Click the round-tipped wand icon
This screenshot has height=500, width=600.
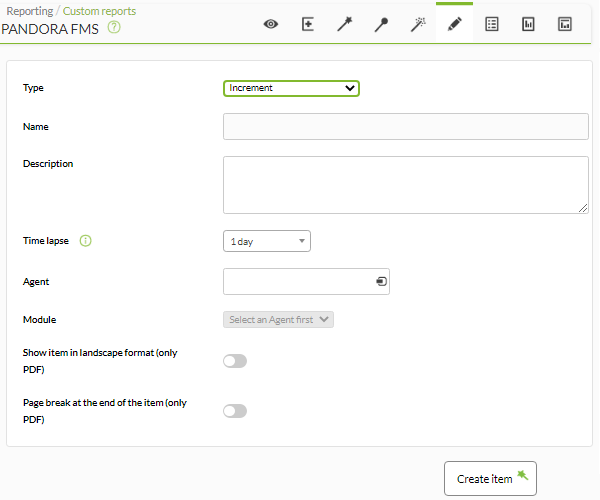click(x=381, y=24)
